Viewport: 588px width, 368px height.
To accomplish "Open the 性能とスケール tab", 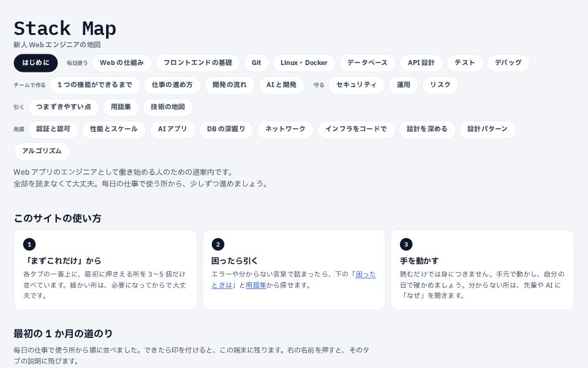I will [114, 129].
